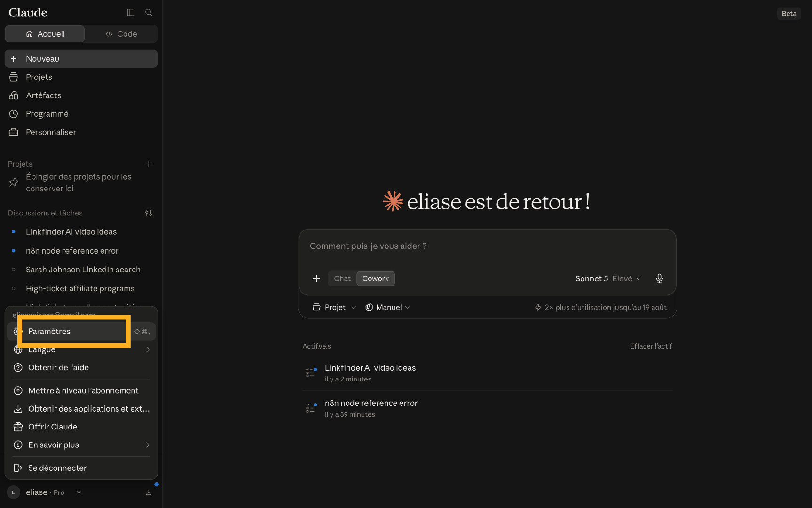Start a Nouveau conversation
Screen dimensions: 812x508
[81, 59]
